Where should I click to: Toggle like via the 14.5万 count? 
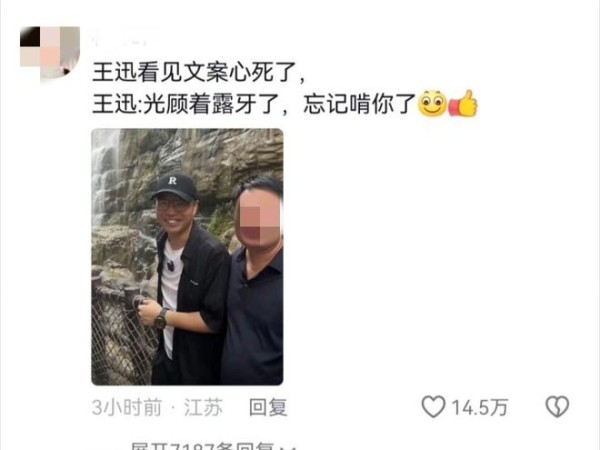point(479,407)
